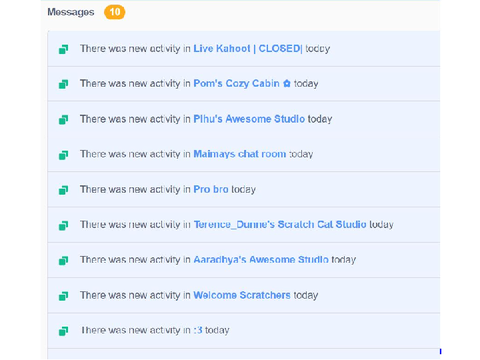
Task: Go to Pro bro studio link
Action: [211, 189]
